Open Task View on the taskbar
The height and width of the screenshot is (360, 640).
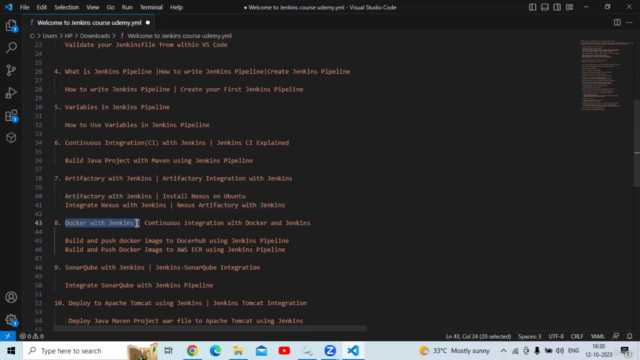tap(169, 351)
